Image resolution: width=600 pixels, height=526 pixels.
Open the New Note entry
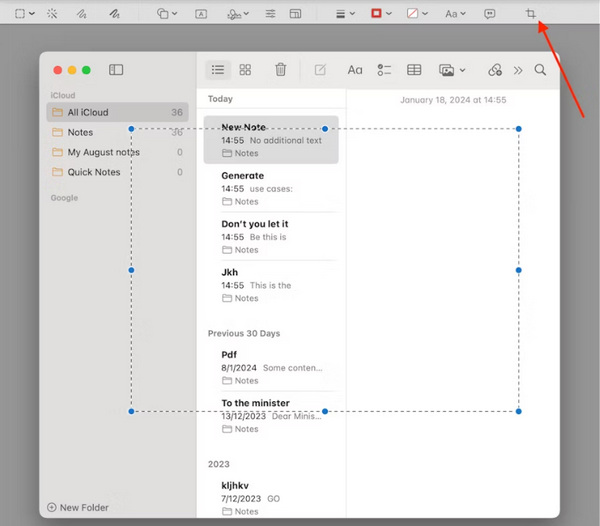point(271,140)
